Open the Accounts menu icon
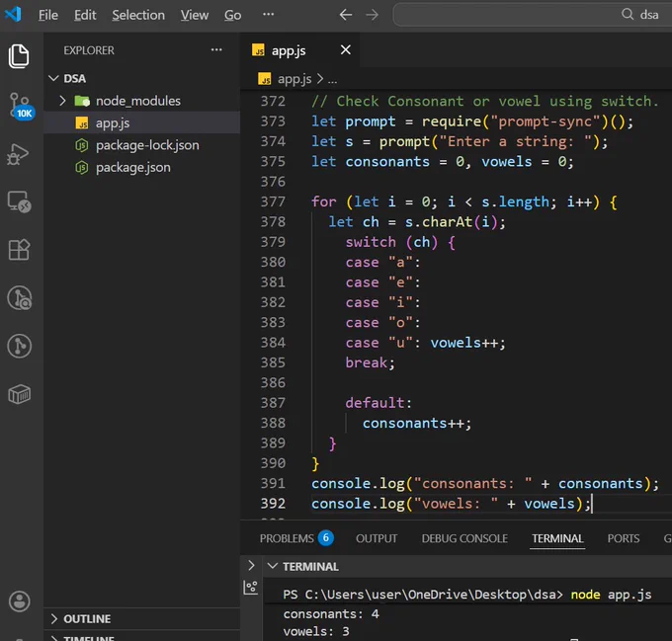 pyautogui.click(x=20, y=601)
